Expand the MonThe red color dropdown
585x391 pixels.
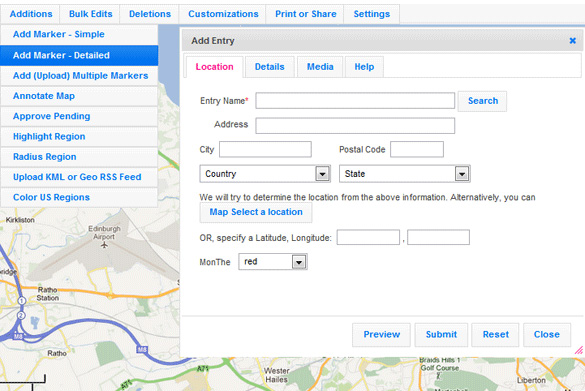pos(273,262)
